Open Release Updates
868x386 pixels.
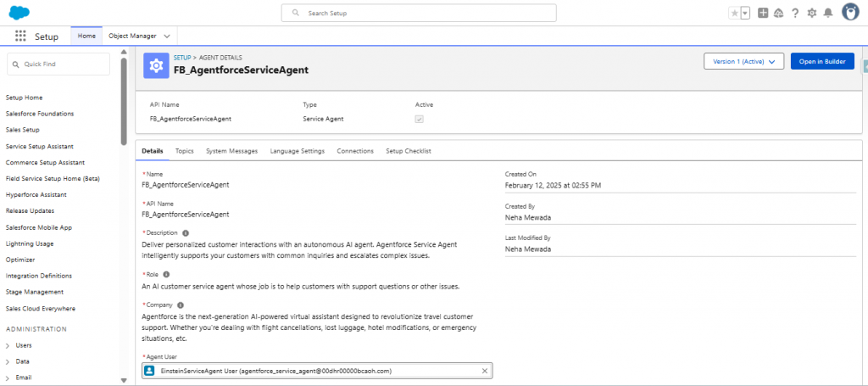(x=30, y=211)
